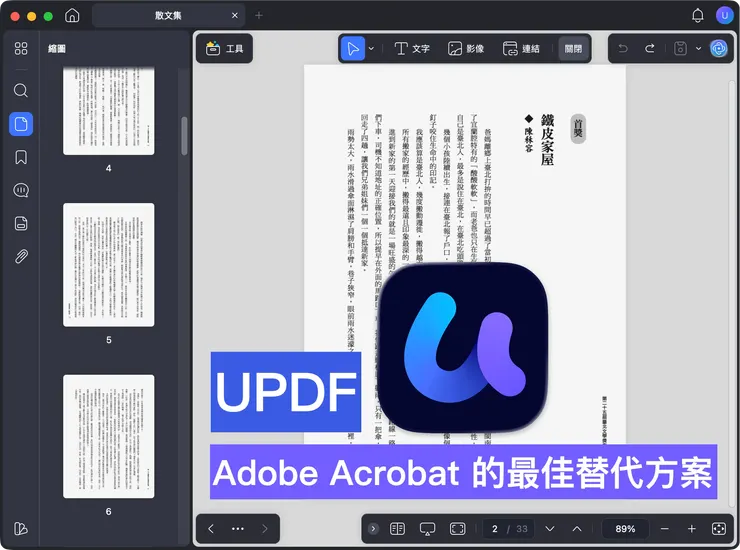Viewport: 740px width, 550px height.
Task: Expand the save options dropdown arrow
Action: point(698,48)
